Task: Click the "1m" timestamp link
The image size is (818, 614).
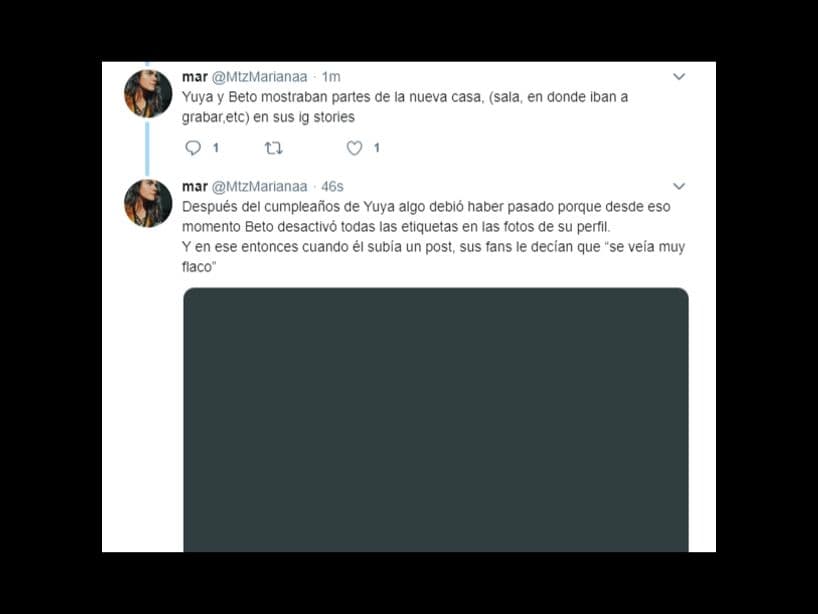Action: pos(331,77)
